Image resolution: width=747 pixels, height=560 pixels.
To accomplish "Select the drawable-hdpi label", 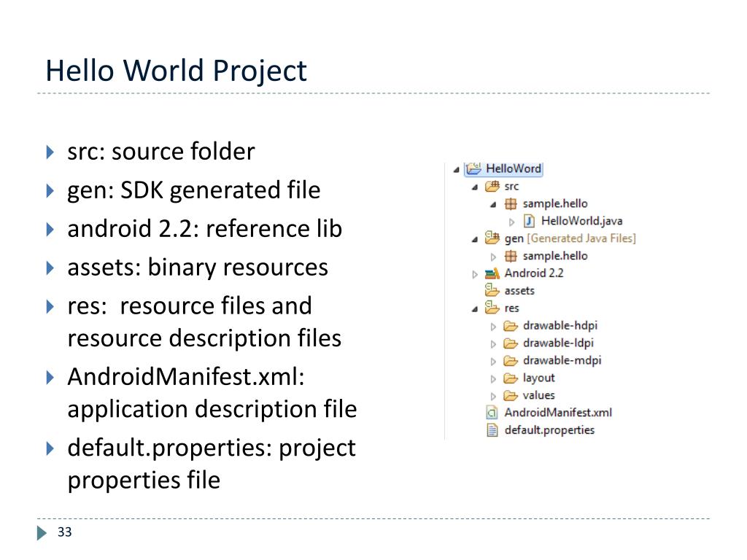I will click(560, 326).
